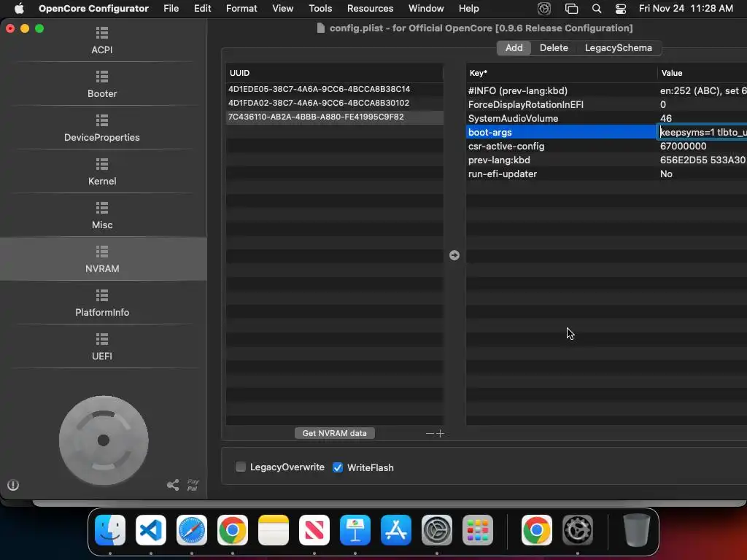Open the Help menu
The width and height of the screenshot is (747, 560).
[469, 9]
